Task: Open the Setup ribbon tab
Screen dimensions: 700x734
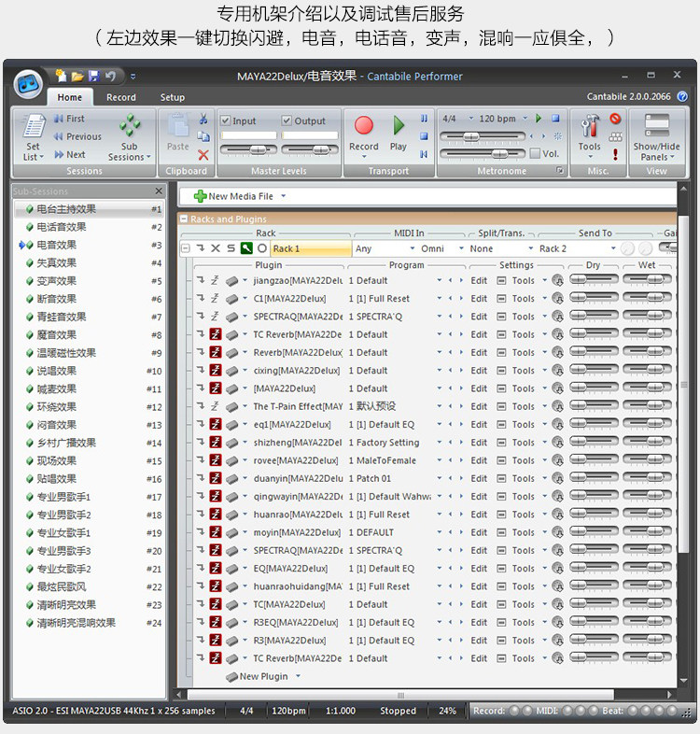Action: [172, 97]
